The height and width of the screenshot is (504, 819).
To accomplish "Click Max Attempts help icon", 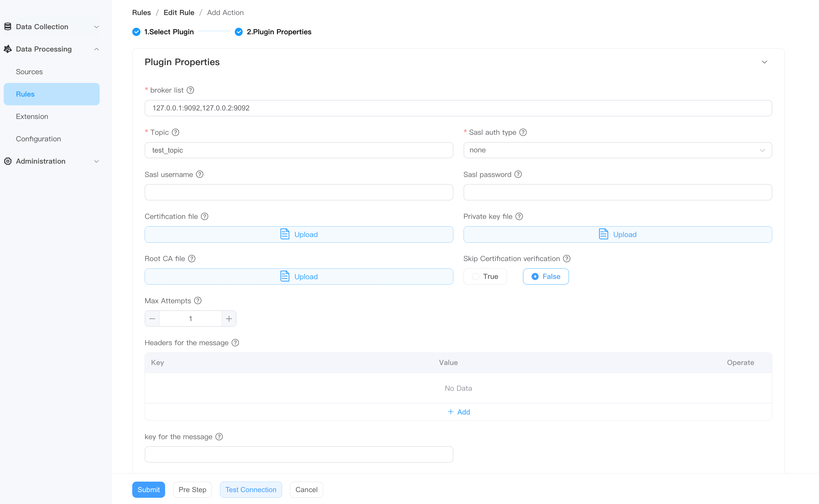I will (x=198, y=301).
